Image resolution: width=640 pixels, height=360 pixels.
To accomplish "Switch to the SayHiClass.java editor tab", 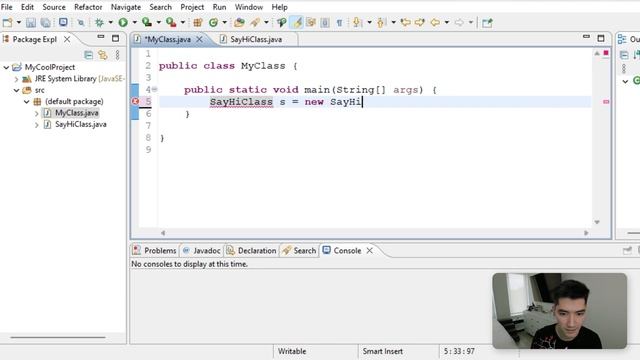I will pos(256,39).
